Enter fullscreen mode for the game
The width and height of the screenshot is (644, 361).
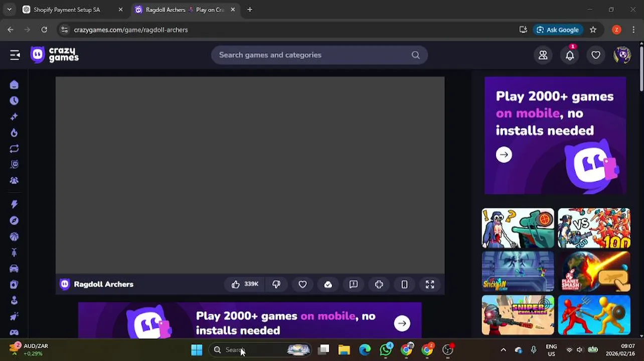[x=430, y=284]
